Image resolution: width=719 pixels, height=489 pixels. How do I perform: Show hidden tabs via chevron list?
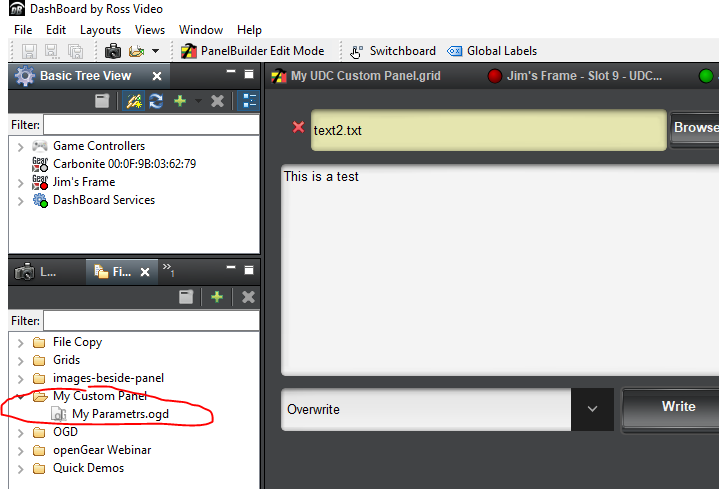tap(168, 270)
